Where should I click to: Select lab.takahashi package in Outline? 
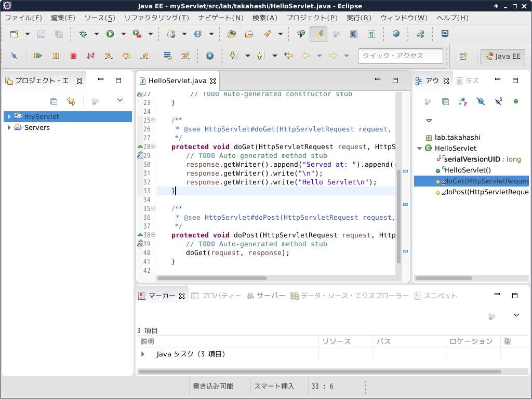pos(453,137)
